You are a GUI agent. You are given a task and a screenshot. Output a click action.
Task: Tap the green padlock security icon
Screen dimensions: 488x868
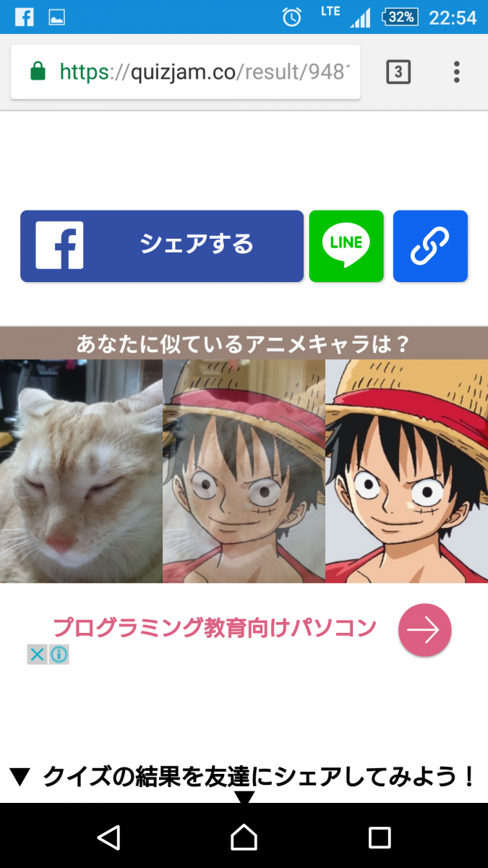[38, 72]
